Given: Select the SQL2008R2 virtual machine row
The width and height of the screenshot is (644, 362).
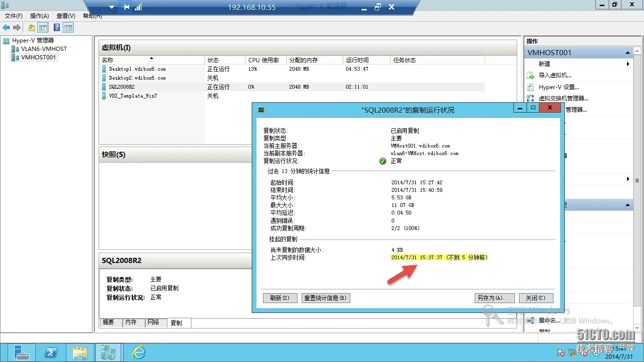Looking at the screenshot, I should [x=292, y=87].
